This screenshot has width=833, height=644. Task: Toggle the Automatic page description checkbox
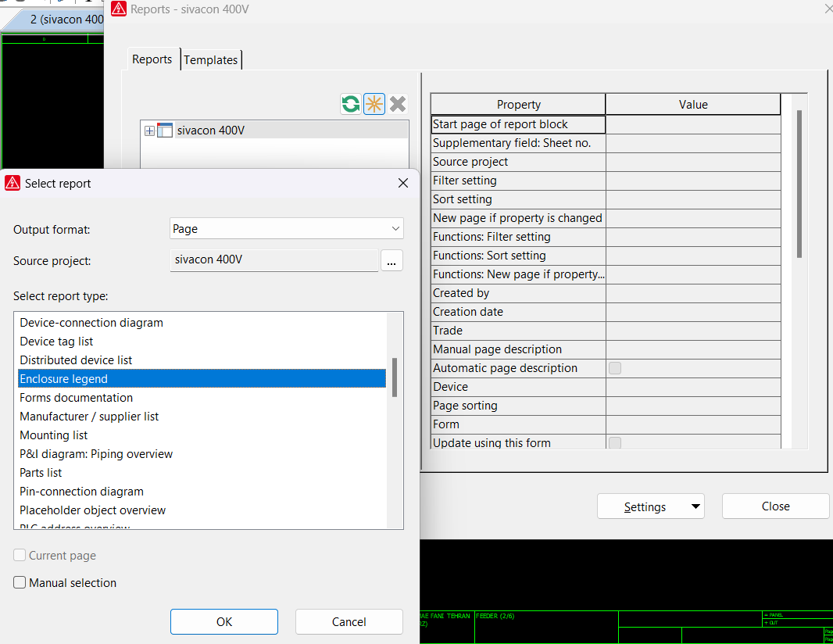(x=615, y=367)
